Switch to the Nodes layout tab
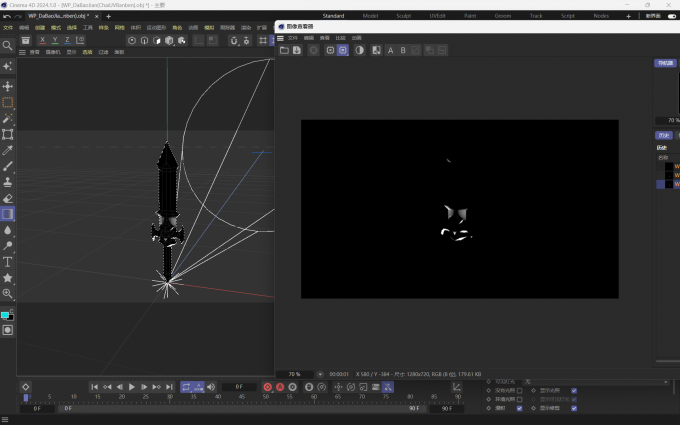Viewport: 680px width, 425px height. (x=601, y=16)
